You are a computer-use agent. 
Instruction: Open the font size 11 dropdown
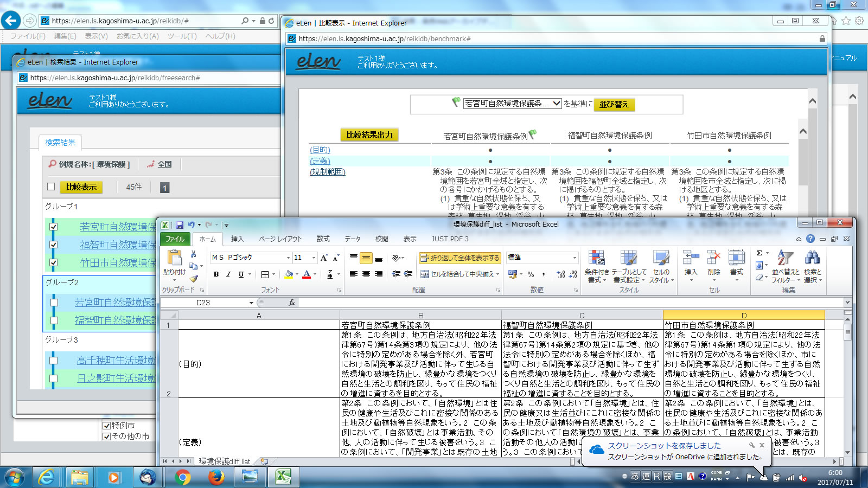point(314,258)
